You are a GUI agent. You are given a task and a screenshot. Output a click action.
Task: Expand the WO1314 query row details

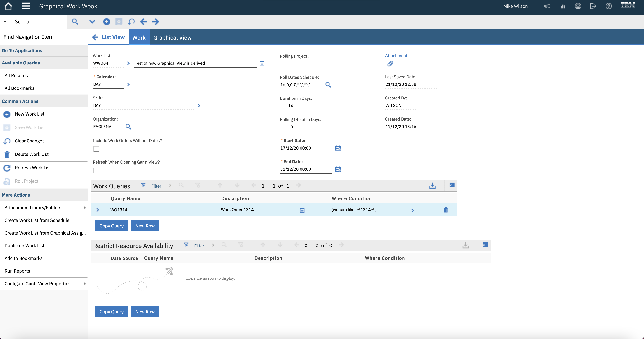[98, 210]
